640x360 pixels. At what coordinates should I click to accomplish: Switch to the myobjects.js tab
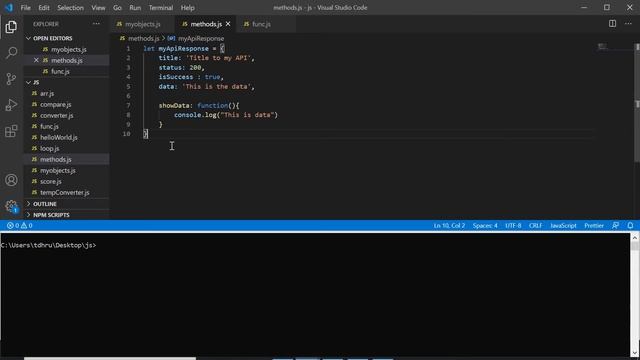[x=142, y=24]
